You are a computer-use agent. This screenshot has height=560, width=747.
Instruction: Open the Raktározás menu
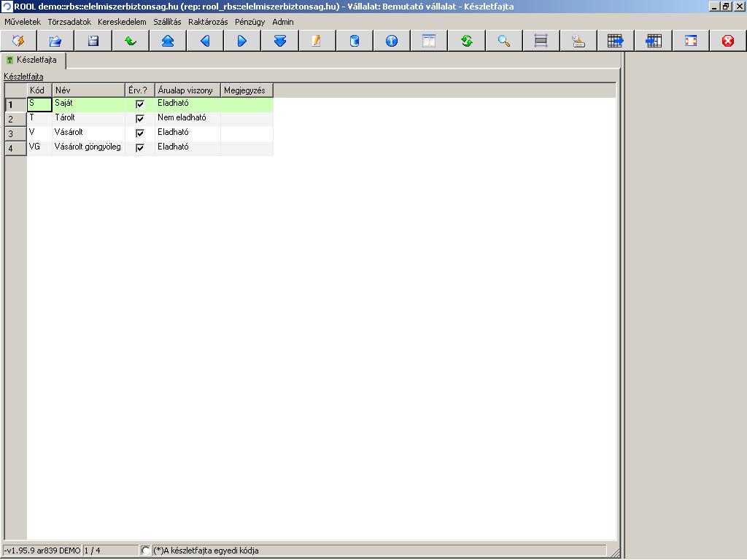[x=208, y=22]
